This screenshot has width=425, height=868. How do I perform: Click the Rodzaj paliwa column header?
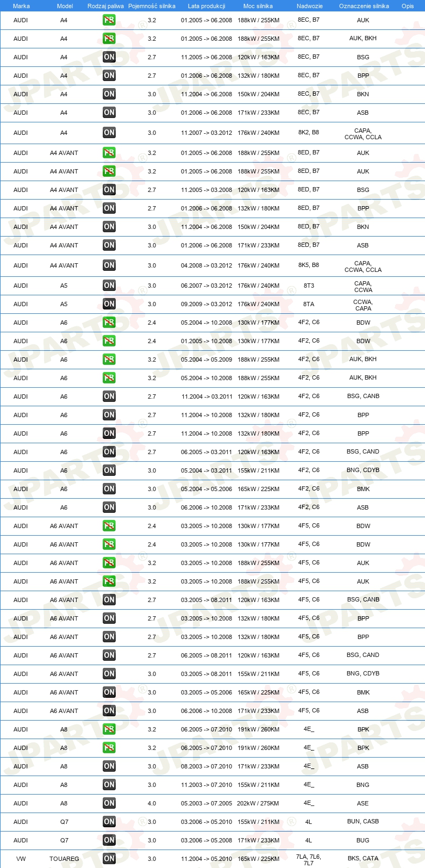click(x=105, y=6)
